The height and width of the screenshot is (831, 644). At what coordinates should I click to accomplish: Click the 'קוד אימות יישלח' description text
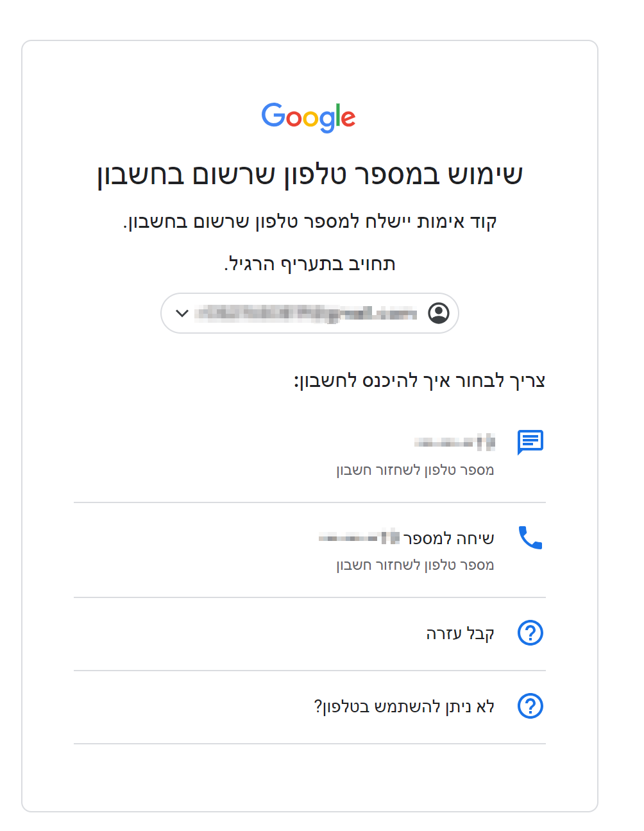coord(310,222)
